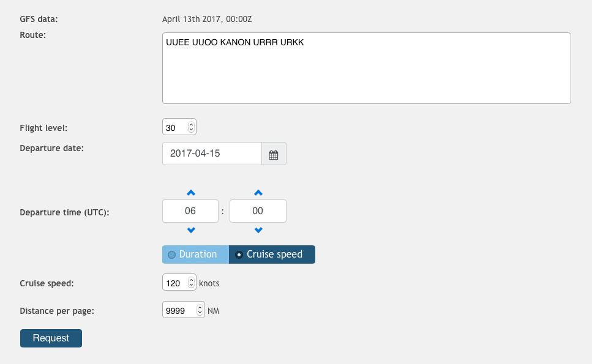Screen dimensions: 592x364
Task: Focus the Distance per page field
Action: click(x=178, y=310)
